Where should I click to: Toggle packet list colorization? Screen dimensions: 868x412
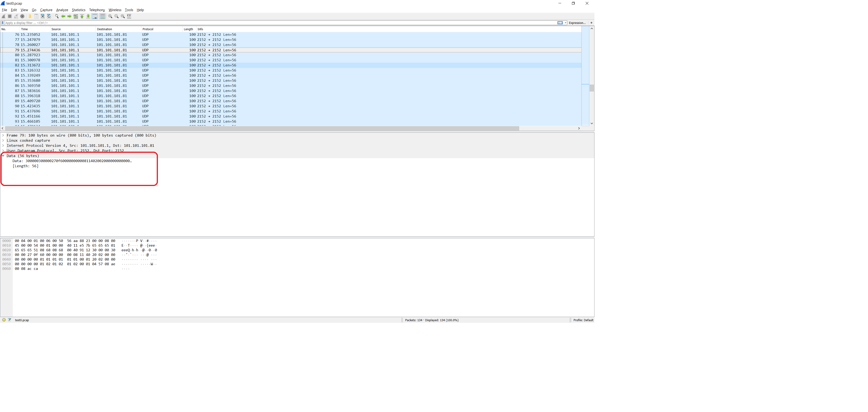(102, 16)
